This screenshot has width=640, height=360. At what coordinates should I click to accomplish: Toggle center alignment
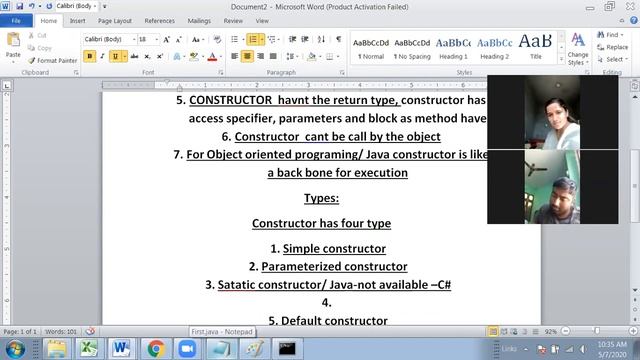coord(247,56)
